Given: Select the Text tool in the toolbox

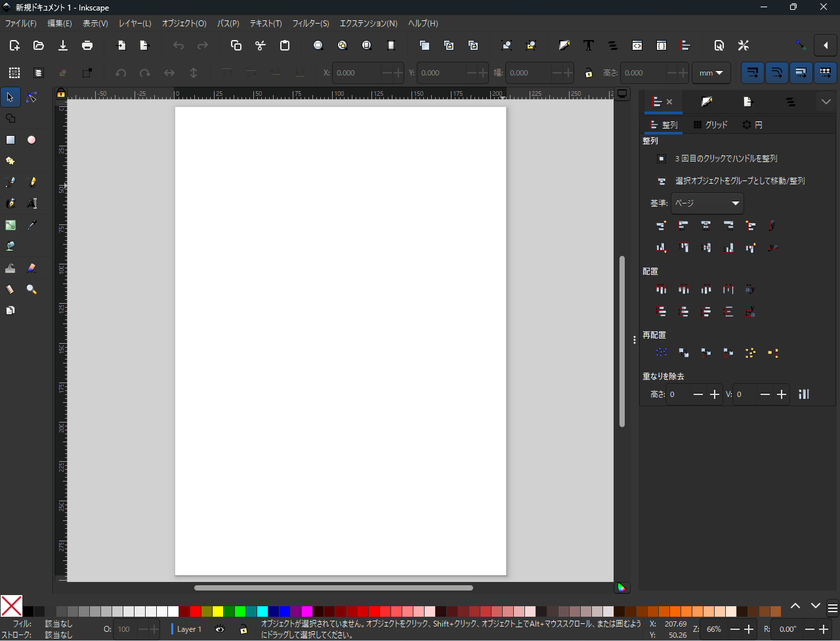Looking at the screenshot, I should pyautogui.click(x=31, y=203).
